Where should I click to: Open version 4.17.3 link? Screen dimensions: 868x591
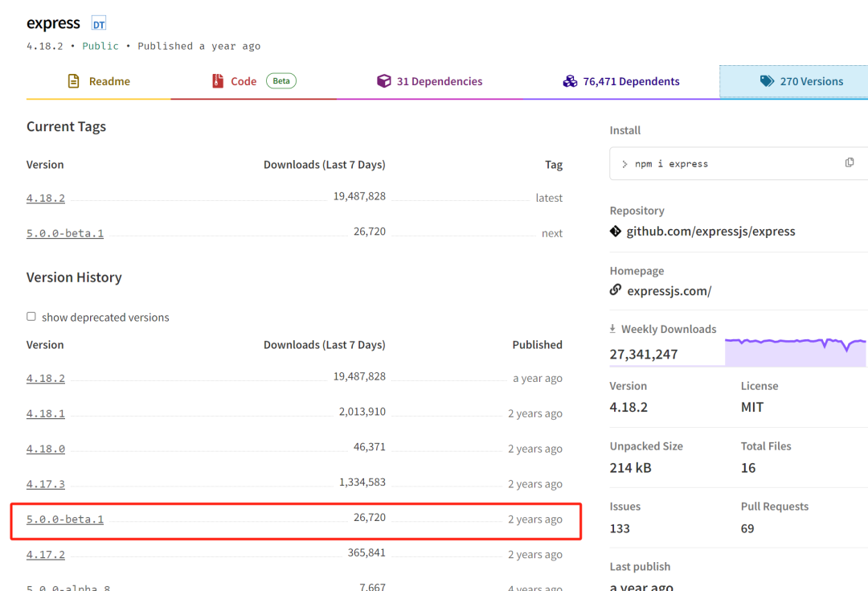tap(45, 484)
